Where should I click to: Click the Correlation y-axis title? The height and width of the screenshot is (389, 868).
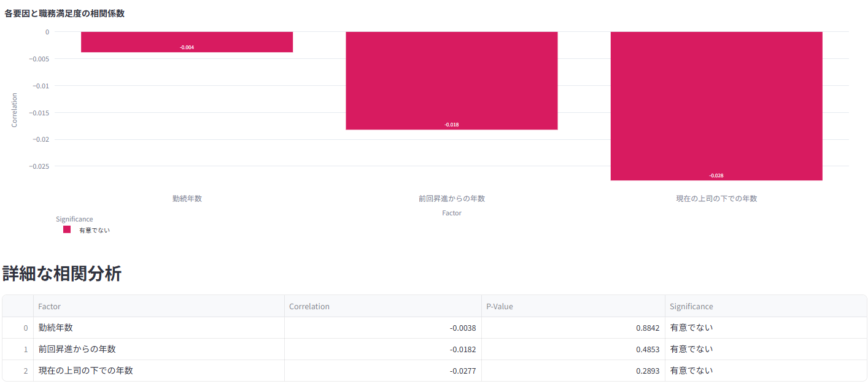[x=15, y=110]
